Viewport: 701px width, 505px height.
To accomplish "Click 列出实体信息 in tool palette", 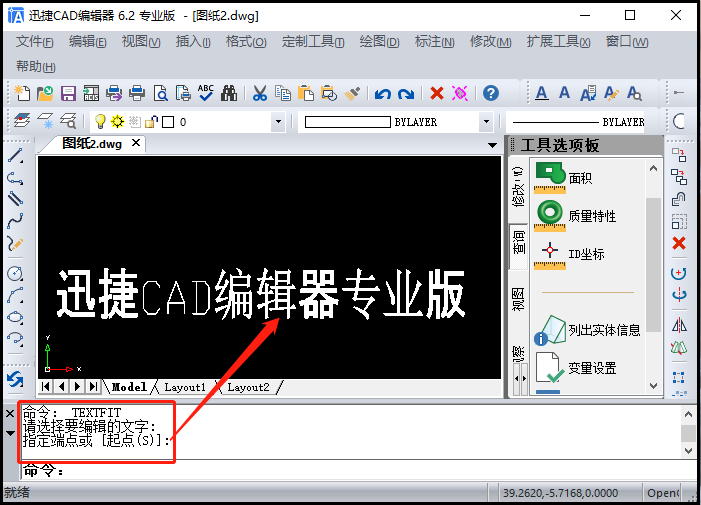I will coord(587,330).
